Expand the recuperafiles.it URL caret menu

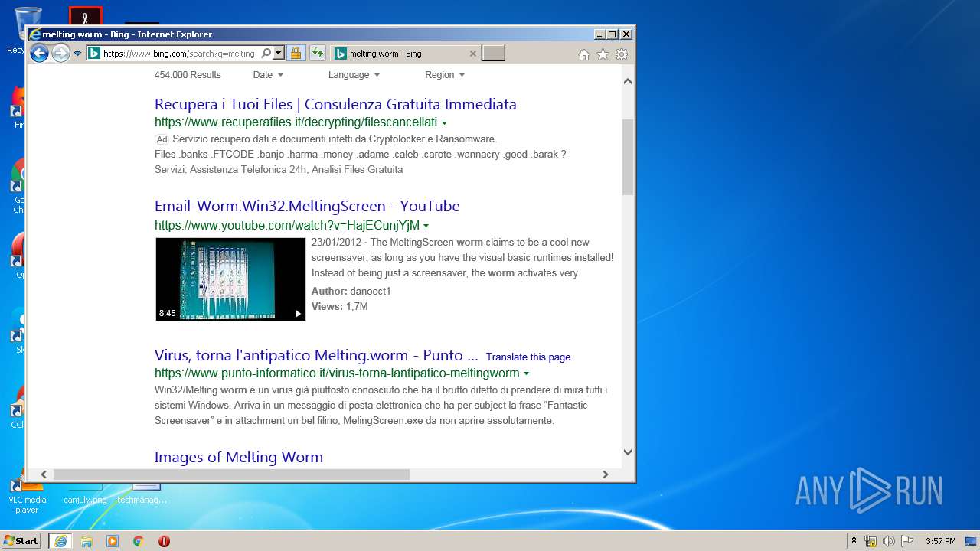445,123
